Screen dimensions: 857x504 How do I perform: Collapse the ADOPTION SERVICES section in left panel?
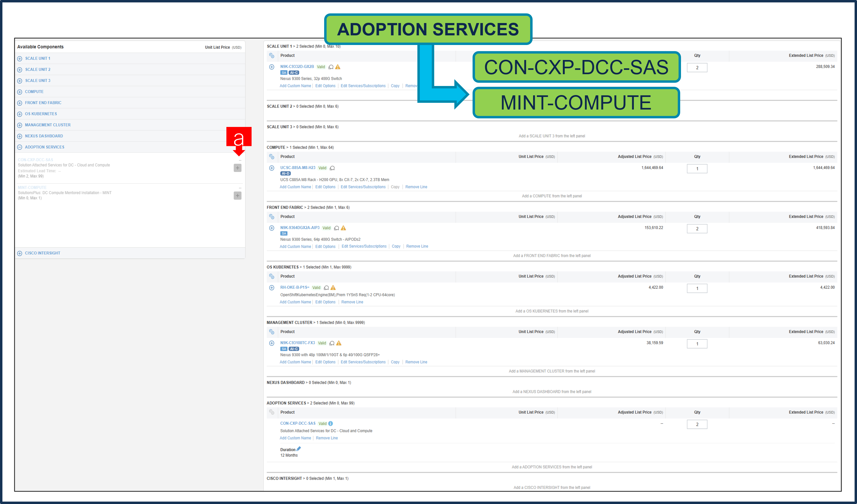pyautogui.click(x=19, y=147)
